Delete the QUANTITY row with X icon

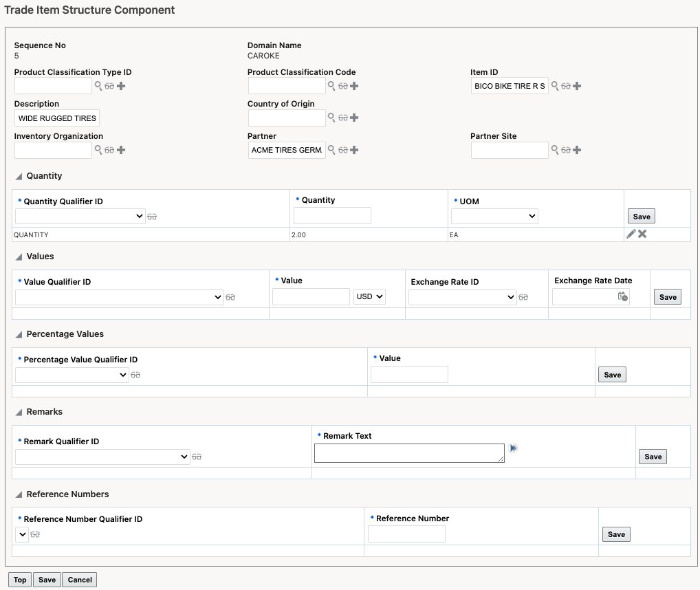(642, 234)
